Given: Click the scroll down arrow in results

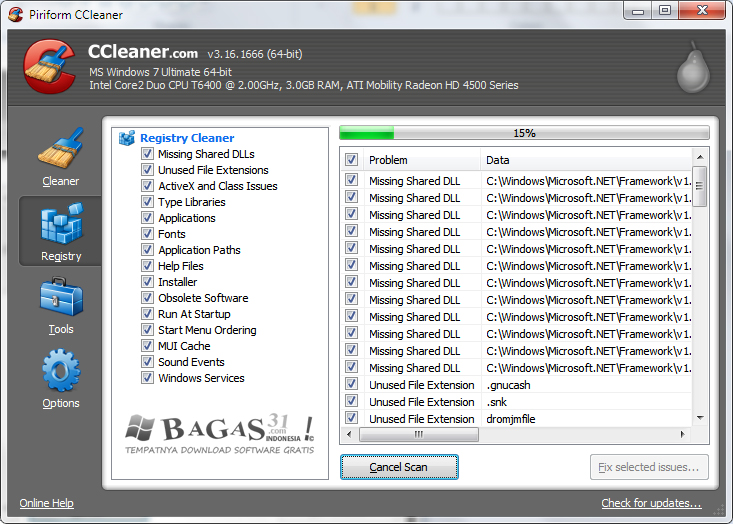Looking at the screenshot, I should pos(700,418).
